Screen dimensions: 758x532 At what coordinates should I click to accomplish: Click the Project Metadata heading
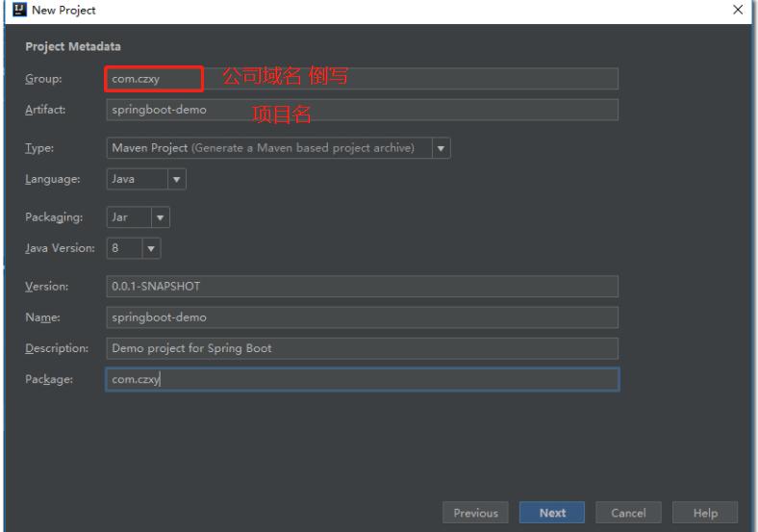[73, 46]
